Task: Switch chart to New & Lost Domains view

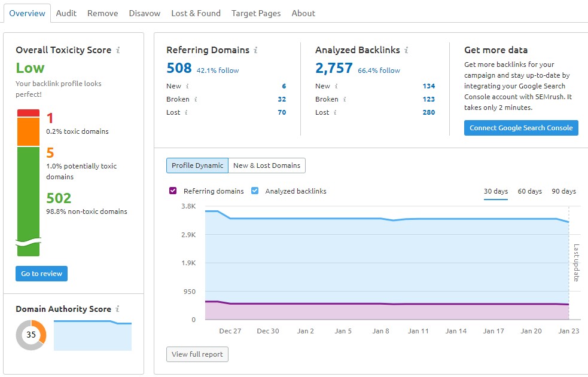Action: [267, 165]
